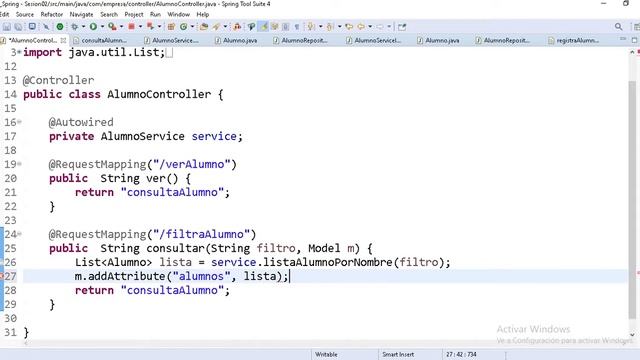Screen dimensions: 640x360
Task: Open the Stop button dropdown arrow
Action: point(140,27)
